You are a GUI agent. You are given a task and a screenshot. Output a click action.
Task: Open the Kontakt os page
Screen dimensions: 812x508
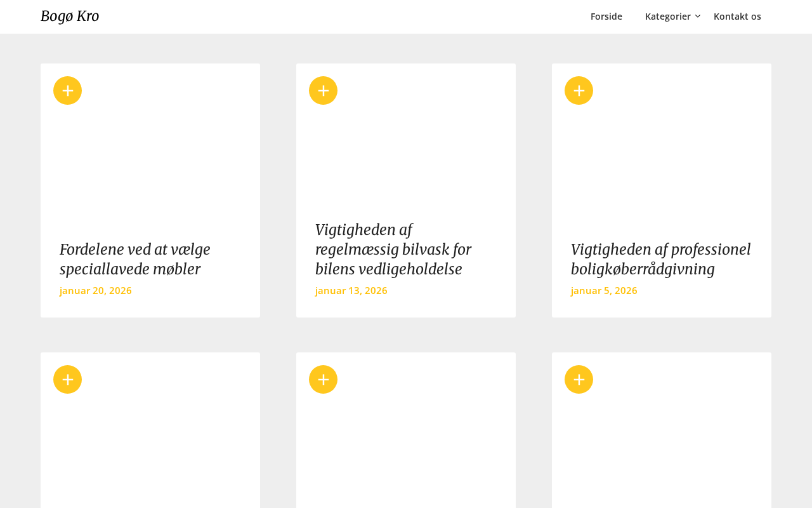(x=737, y=17)
